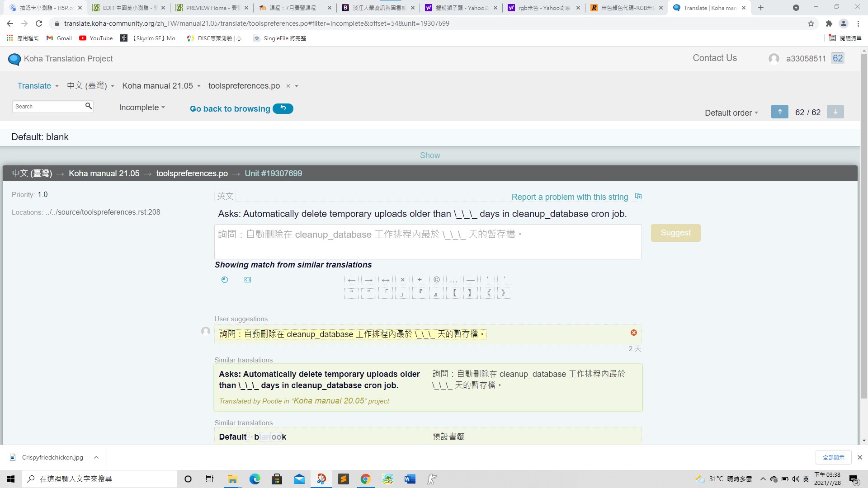Open Microsoft Word from the taskbar

point(410,479)
